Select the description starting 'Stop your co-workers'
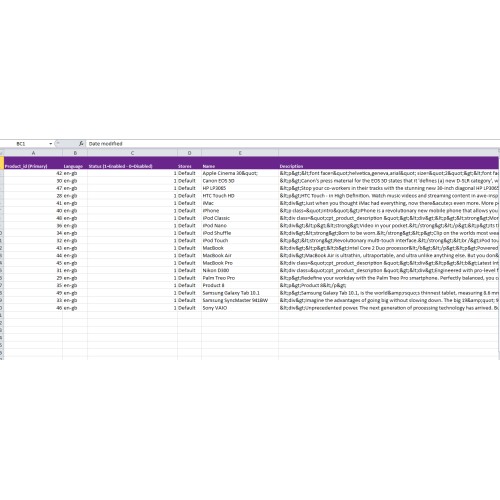Image resolution: width=500 pixels, height=500 pixels. click(x=389, y=188)
